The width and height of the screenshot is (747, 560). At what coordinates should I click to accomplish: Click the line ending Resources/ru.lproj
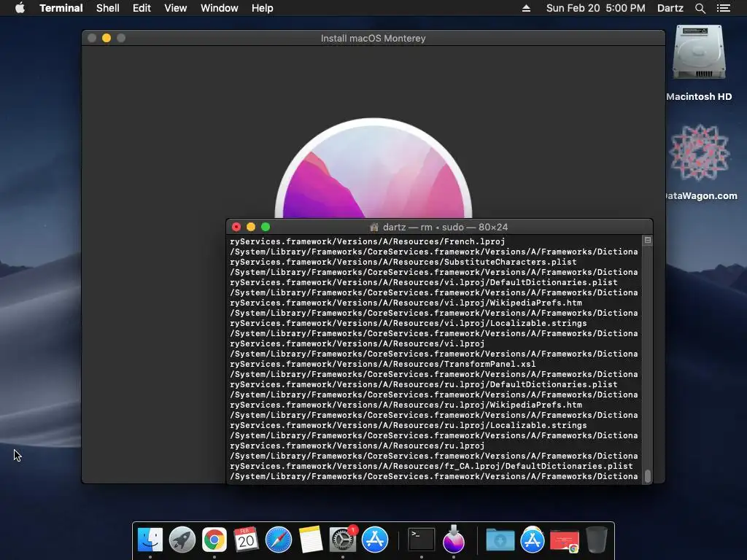click(x=357, y=446)
